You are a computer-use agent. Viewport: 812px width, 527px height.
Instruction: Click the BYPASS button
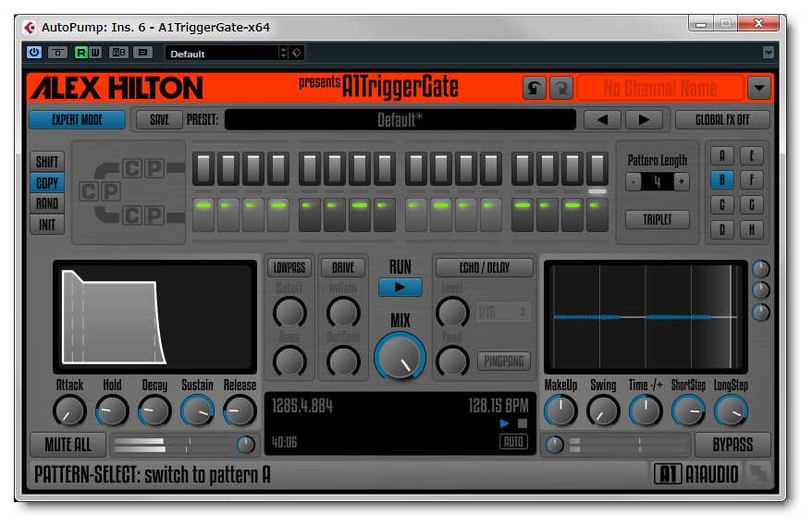tap(732, 445)
